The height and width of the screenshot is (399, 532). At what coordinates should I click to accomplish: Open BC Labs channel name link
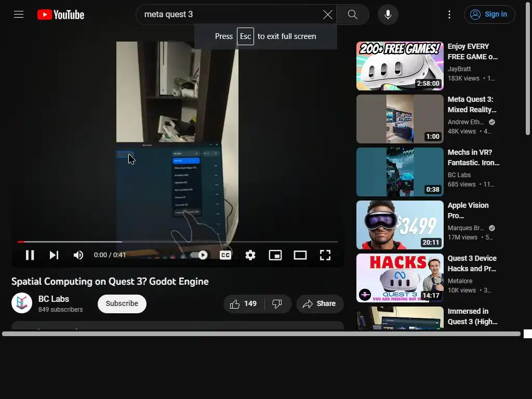coord(54,299)
